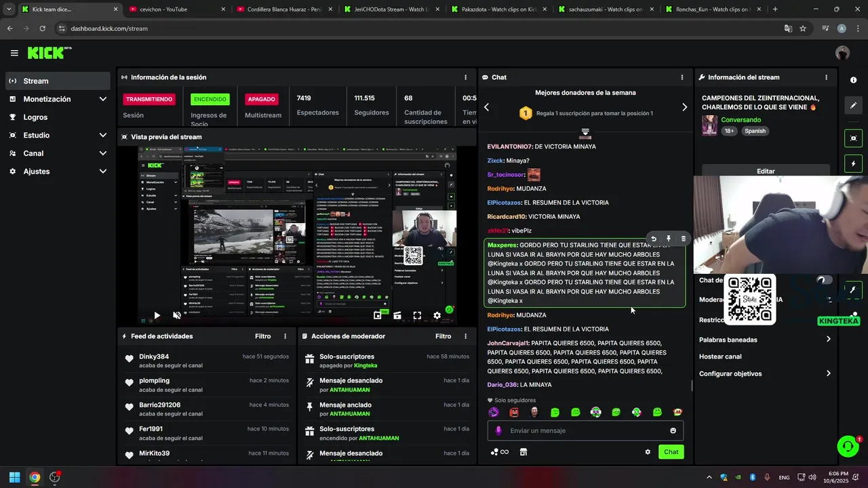
Task: Play the stream preview video
Action: pyautogui.click(x=157, y=315)
